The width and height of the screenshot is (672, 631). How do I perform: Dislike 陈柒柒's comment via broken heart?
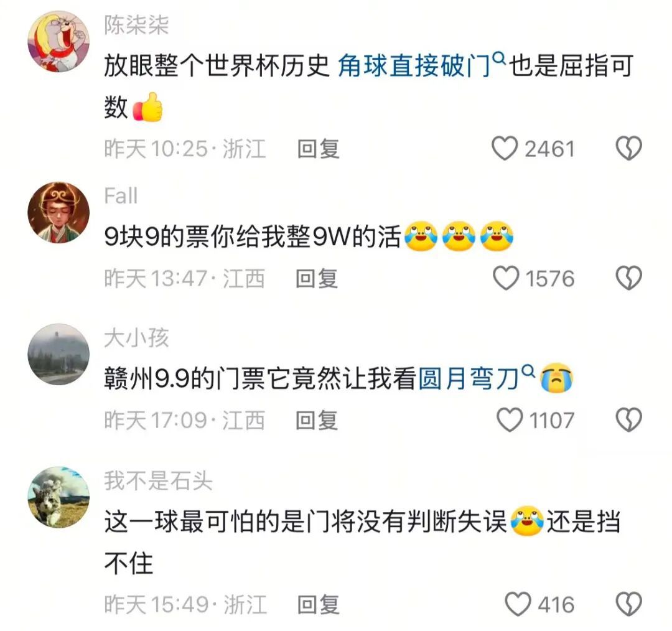point(628,148)
